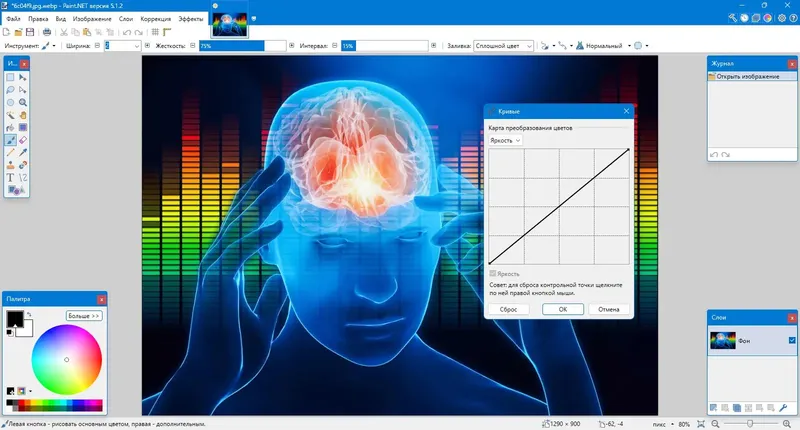
Task: Open the Яркость dropdown in Кривые dialog
Action: pos(505,140)
